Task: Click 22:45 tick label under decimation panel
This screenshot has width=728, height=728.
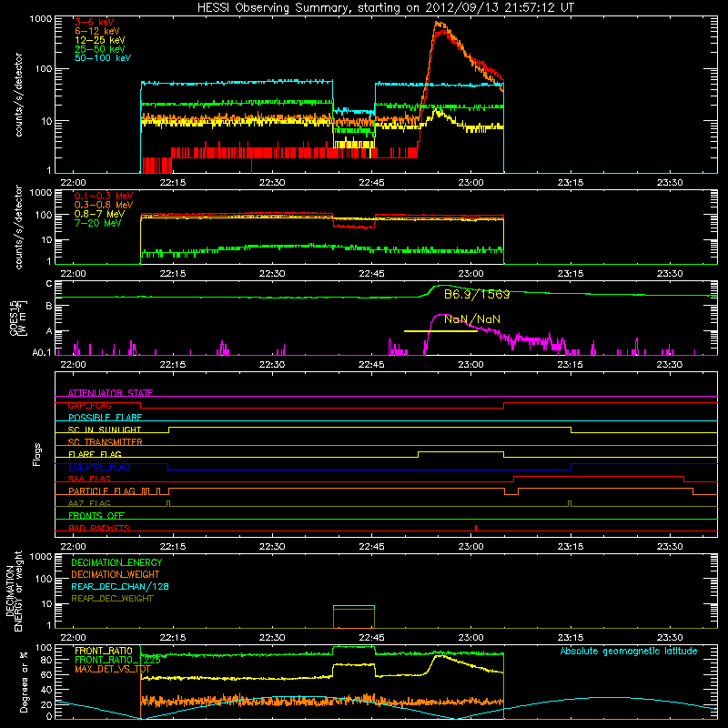Action: click(x=371, y=638)
